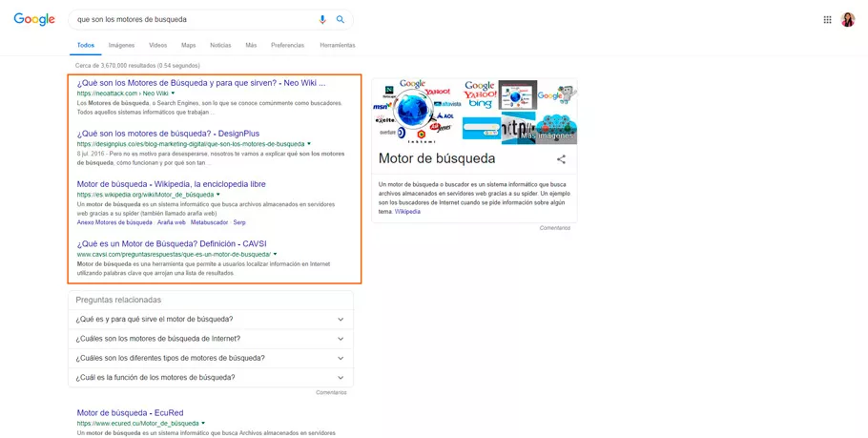Screen dimensions: 868x438
Task: Switch to the Noticias tab
Action: point(220,46)
